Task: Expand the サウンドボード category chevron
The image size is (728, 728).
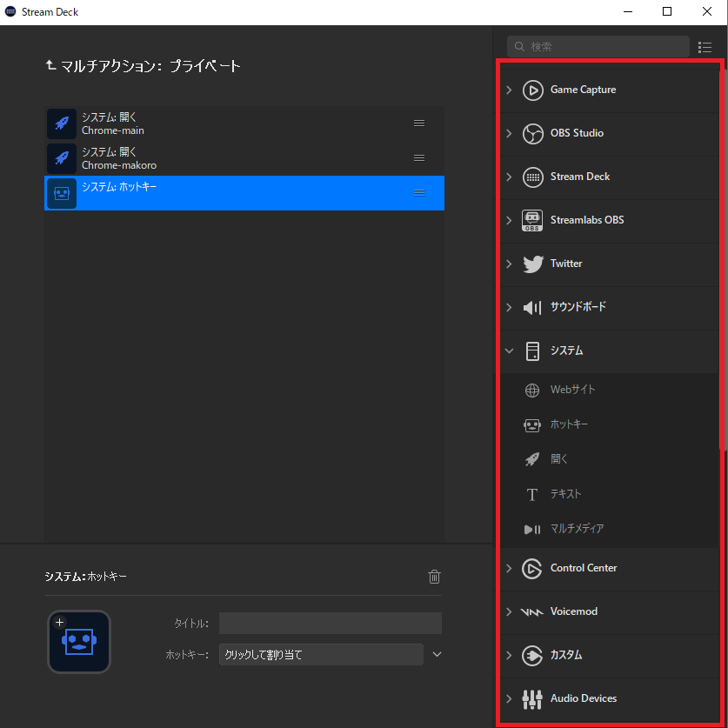Action: [x=509, y=307]
